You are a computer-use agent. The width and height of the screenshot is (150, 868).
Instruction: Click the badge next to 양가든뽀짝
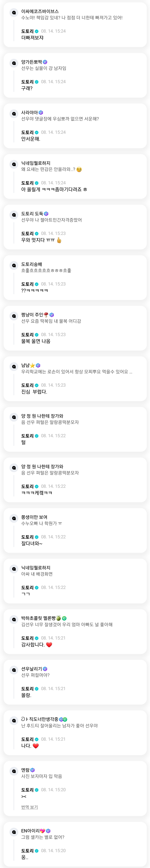(45, 62)
